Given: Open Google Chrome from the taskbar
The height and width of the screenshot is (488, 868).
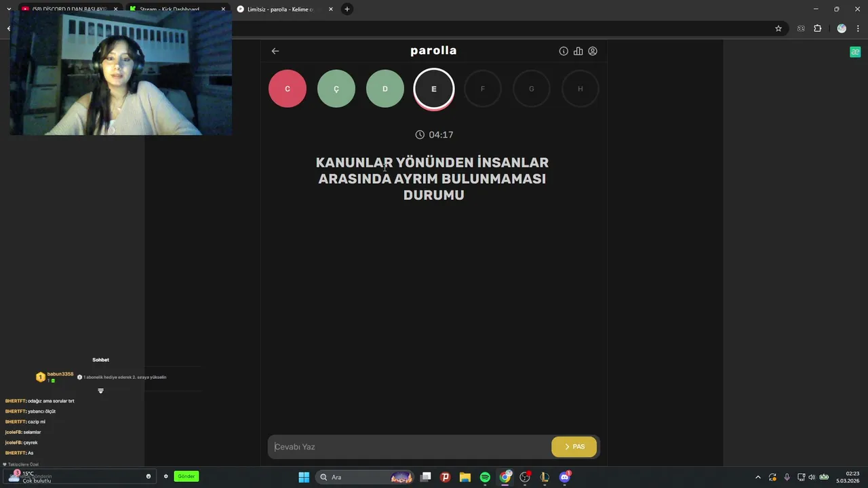Looking at the screenshot, I should coord(505,477).
